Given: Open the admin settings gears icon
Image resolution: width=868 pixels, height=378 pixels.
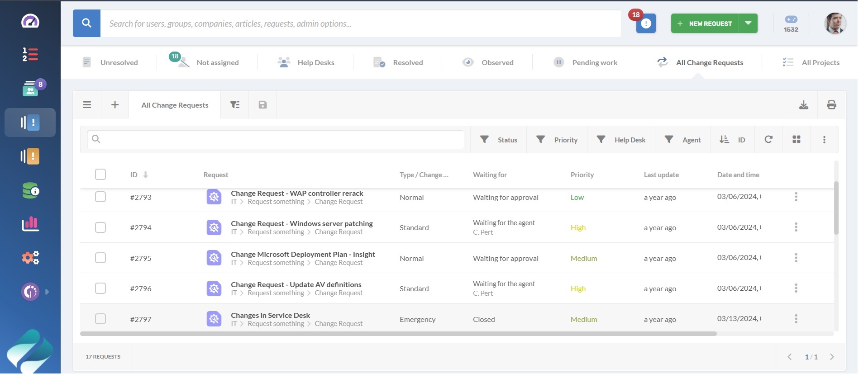Looking at the screenshot, I should [30, 258].
